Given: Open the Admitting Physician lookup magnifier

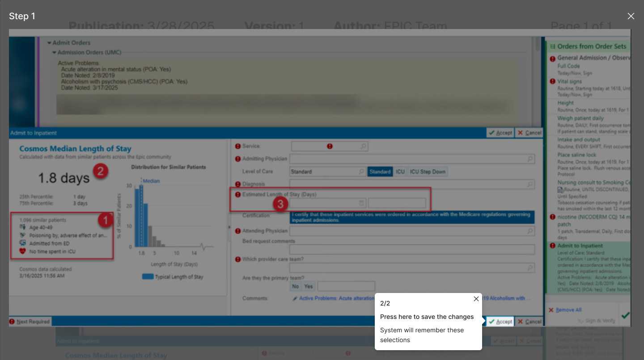Looking at the screenshot, I should pos(530,159).
